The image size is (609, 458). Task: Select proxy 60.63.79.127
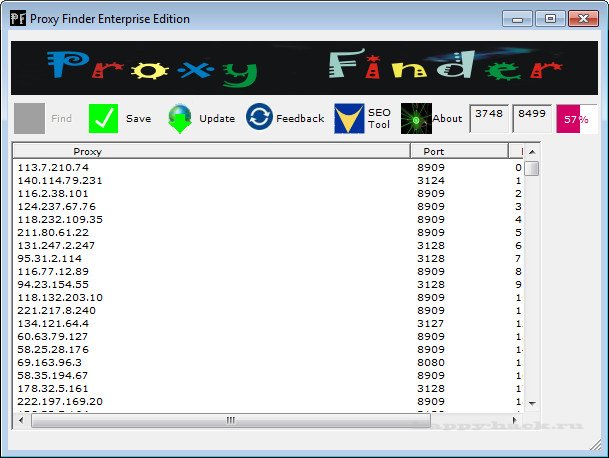click(x=52, y=337)
